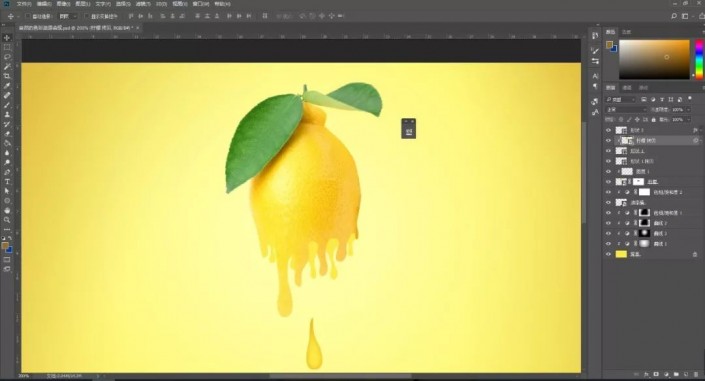
Task: Click the rainbow hue slider in Color panel
Action: [x=699, y=59]
